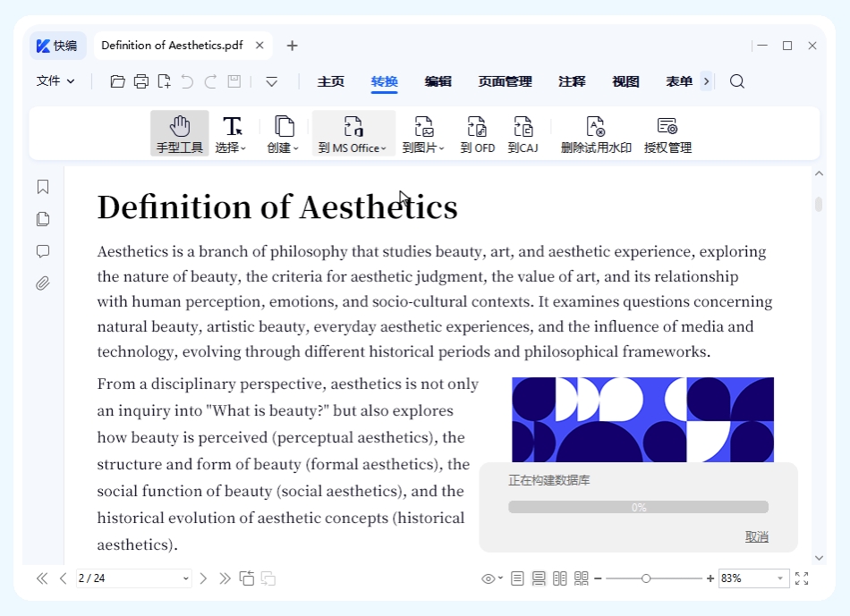Cancel the database building with 取消
Viewport: 850px width, 616px height.
(x=757, y=536)
